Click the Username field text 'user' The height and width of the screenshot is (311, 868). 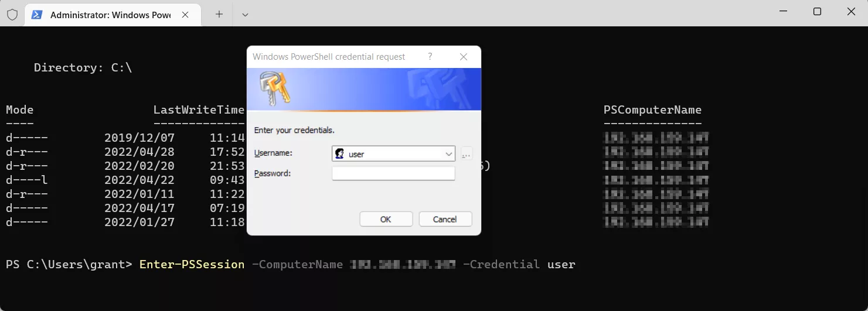point(356,155)
